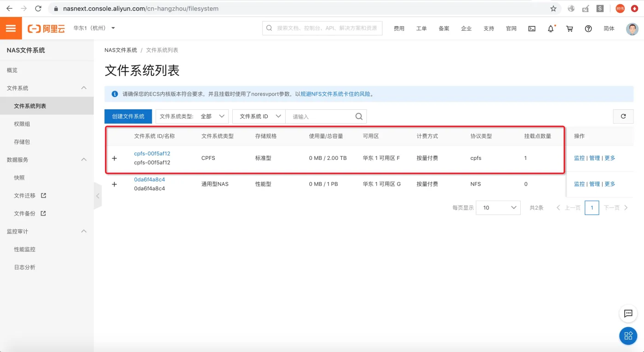Screen dimensions: 644x352
Task: Switch language via 简体
Action: point(609,28)
